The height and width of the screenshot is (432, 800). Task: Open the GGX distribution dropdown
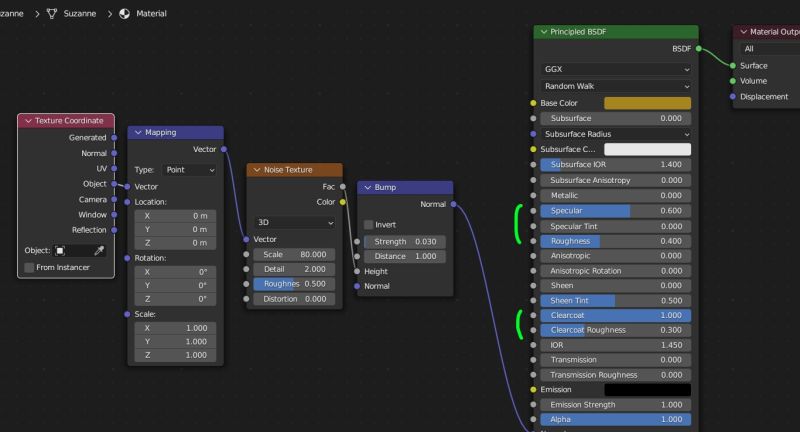tap(615, 69)
